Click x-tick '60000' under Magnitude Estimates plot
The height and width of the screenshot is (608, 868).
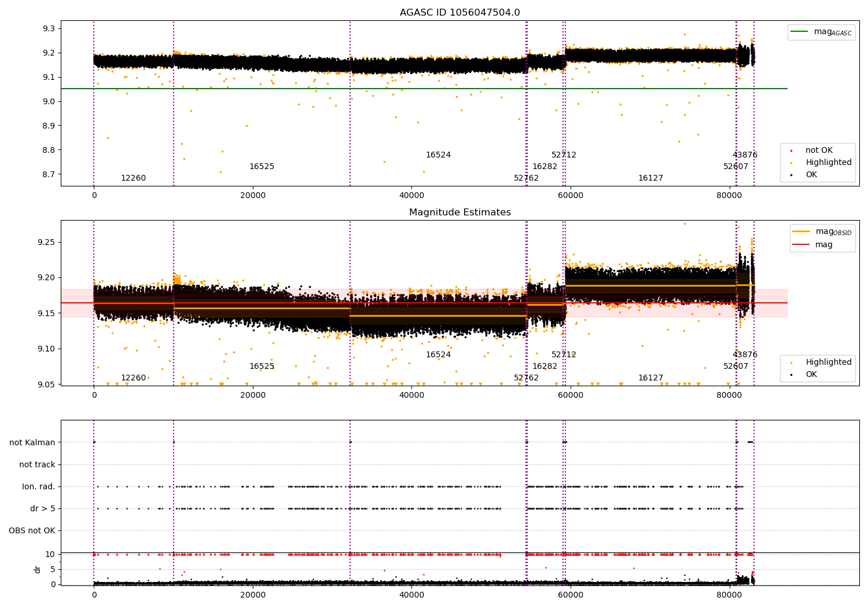[x=571, y=395]
